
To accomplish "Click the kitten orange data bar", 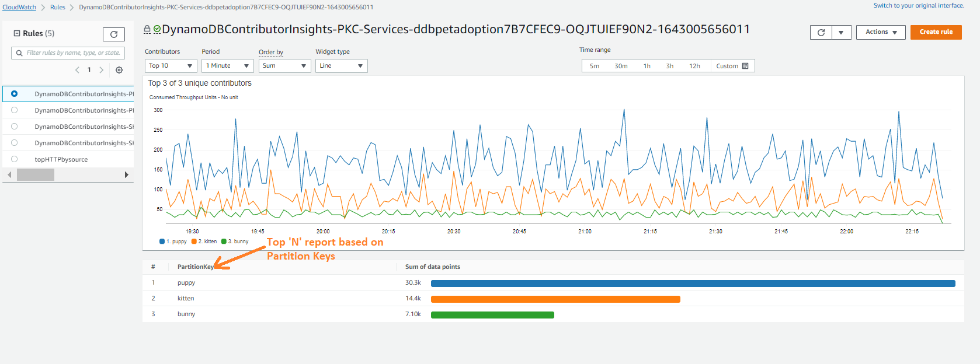I will (x=555, y=299).
